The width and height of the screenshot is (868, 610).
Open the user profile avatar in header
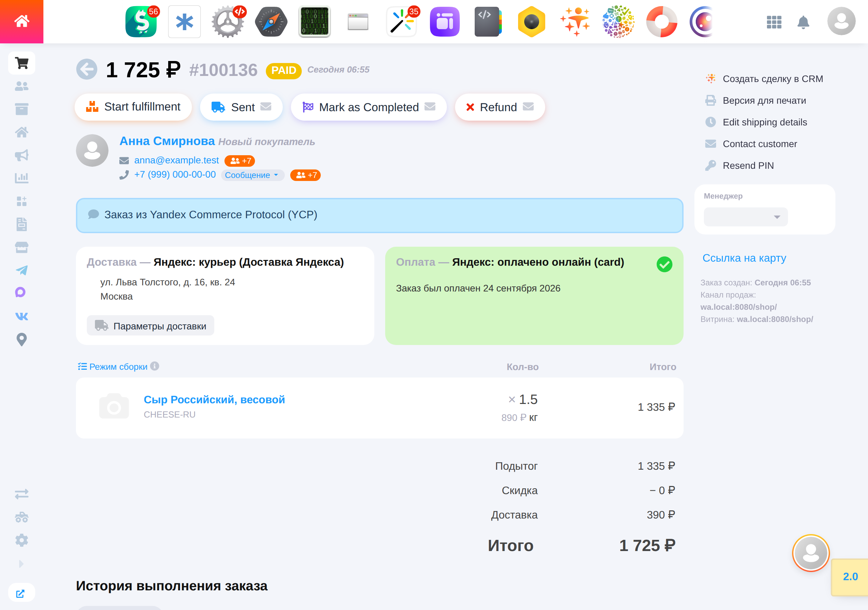pos(841,22)
